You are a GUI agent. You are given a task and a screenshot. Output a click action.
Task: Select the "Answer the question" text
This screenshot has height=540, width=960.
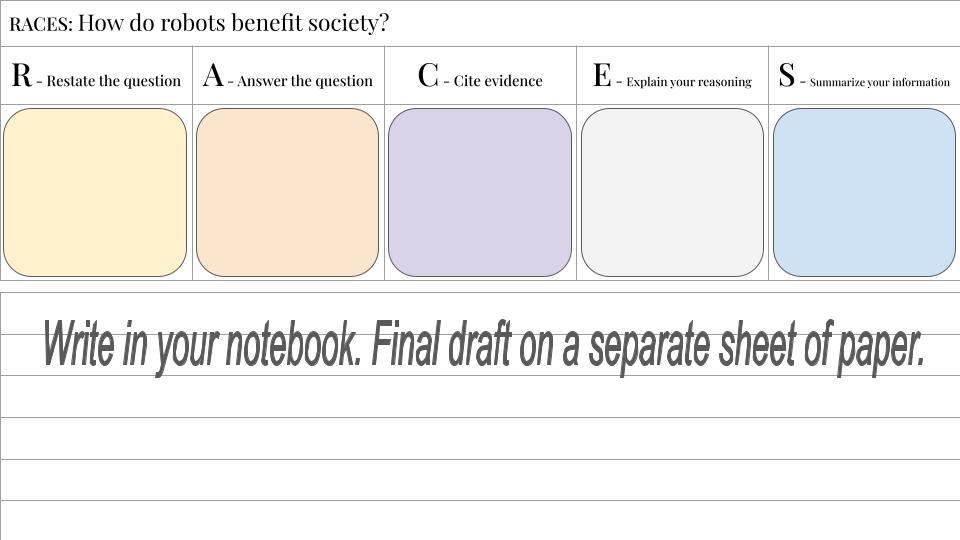point(305,81)
